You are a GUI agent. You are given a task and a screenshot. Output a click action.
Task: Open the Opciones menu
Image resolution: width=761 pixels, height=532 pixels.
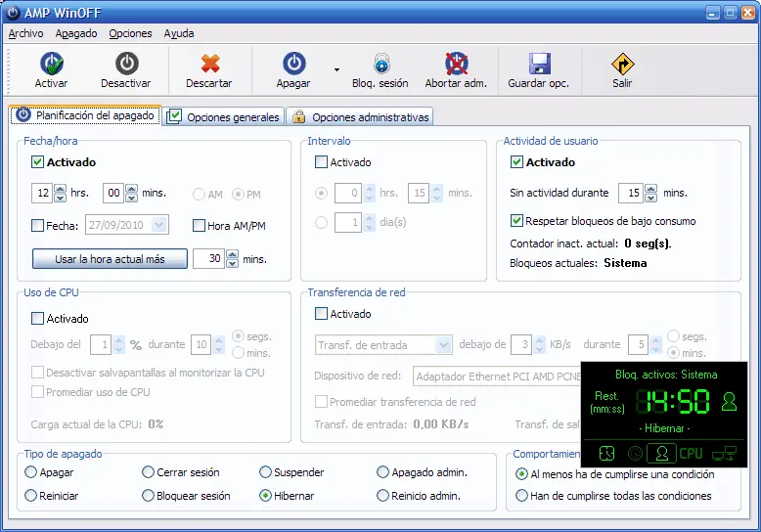coord(130,33)
